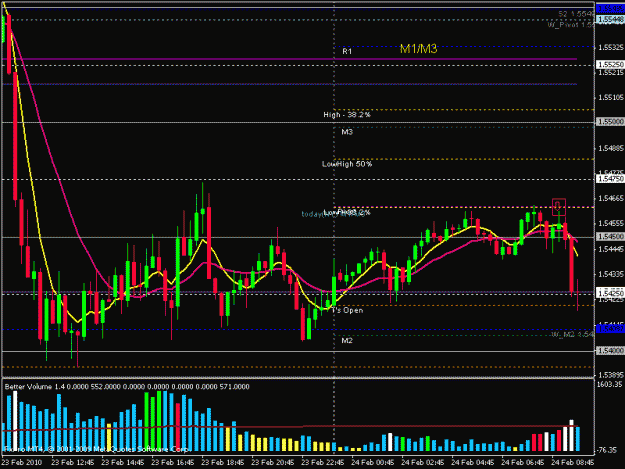Select the 'High - 38.2%' Fibonacci label
The image size is (625, 469).
pos(347,115)
